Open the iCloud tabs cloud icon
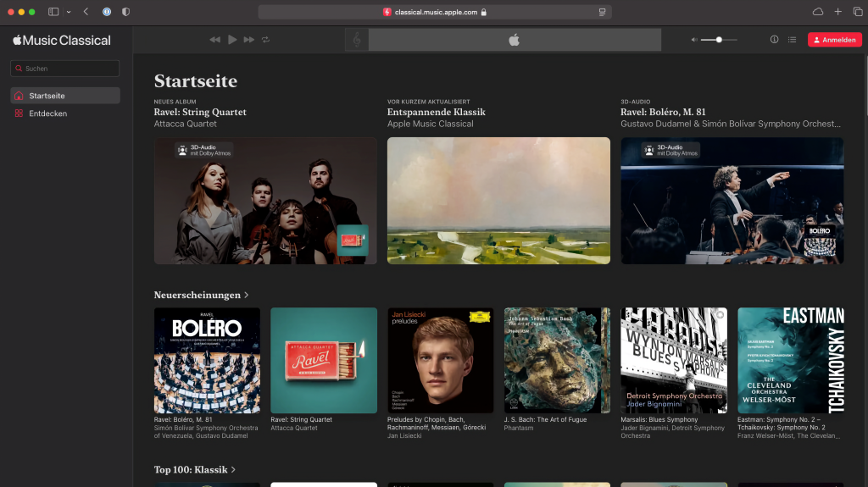 pyautogui.click(x=818, y=12)
